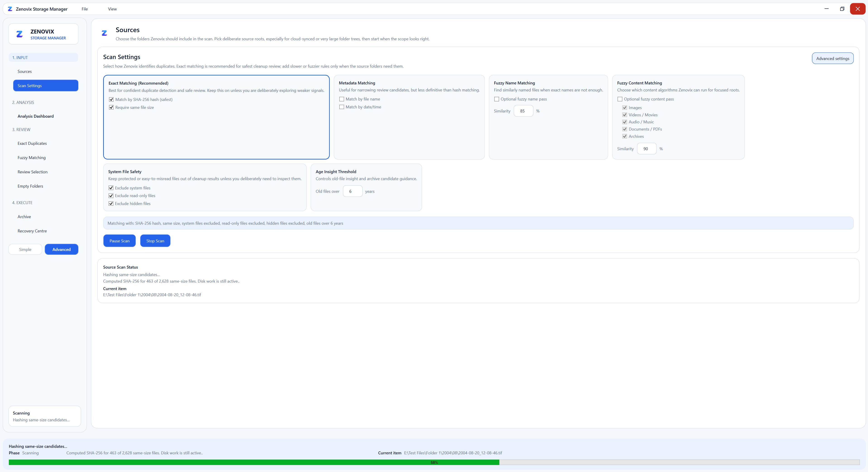Click the Current item path in bottom bar

(453, 453)
